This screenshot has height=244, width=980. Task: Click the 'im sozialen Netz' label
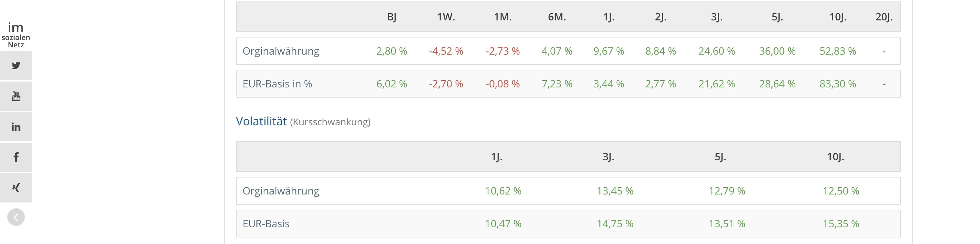(16, 35)
